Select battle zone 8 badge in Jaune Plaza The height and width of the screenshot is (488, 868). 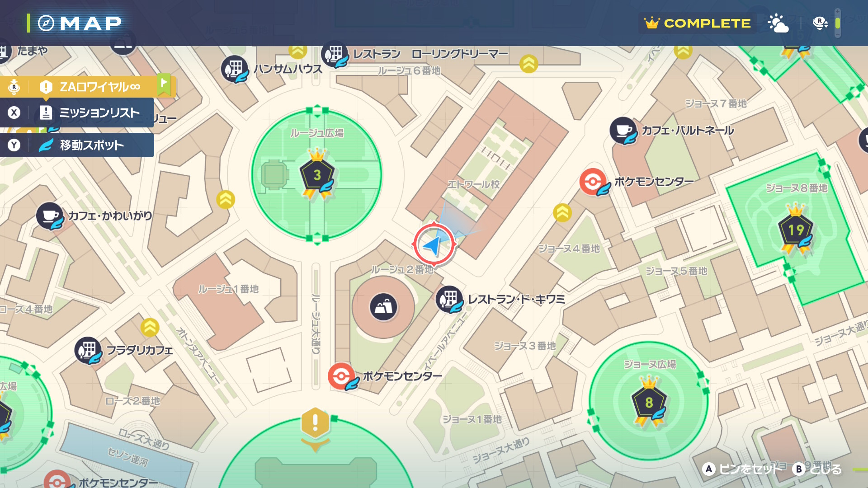(x=649, y=402)
